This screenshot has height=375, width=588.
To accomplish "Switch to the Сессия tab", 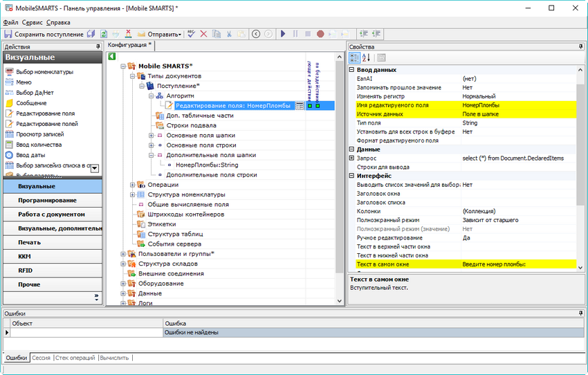I will click(x=41, y=358).
